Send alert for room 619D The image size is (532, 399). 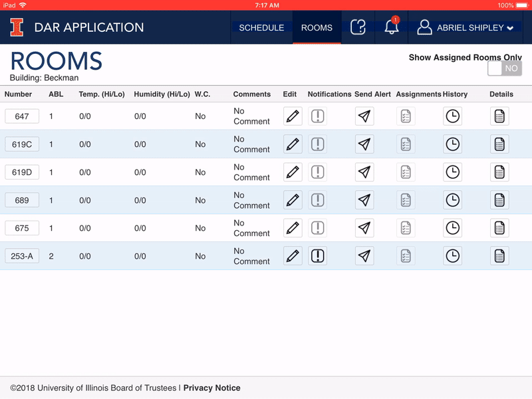364,172
